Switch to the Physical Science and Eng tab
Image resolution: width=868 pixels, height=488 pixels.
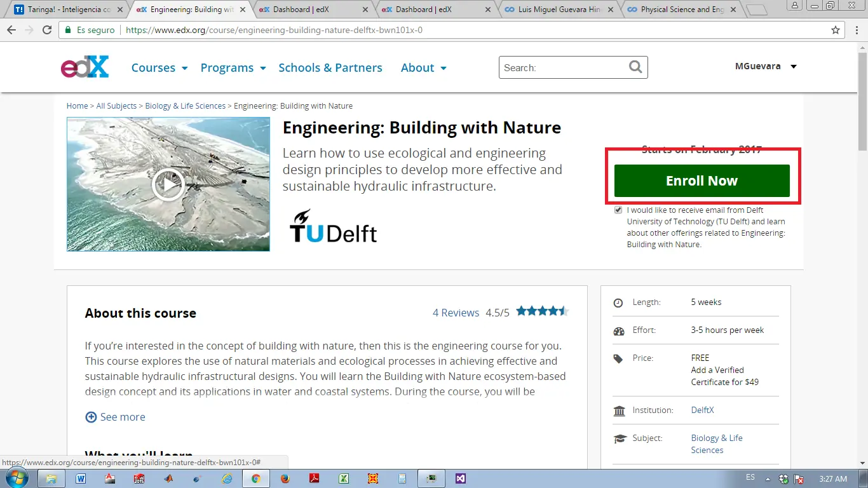pyautogui.click(x=680, y=10)
